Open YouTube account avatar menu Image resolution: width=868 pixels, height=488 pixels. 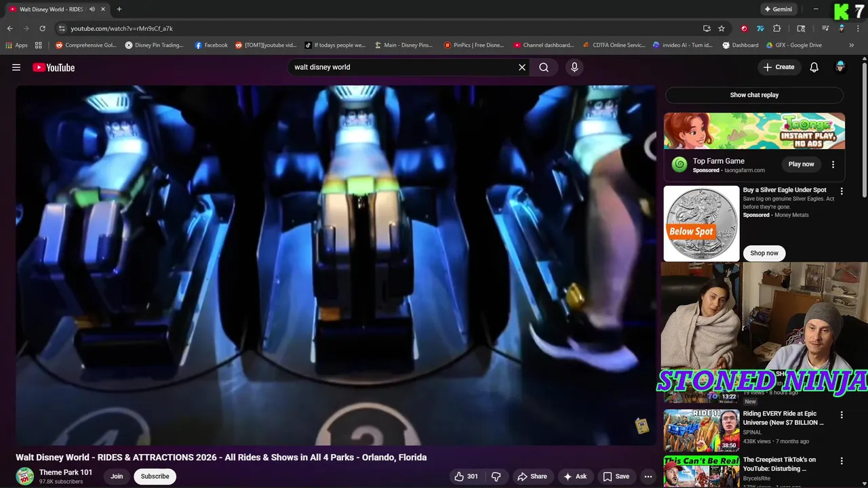pos(840,66)
